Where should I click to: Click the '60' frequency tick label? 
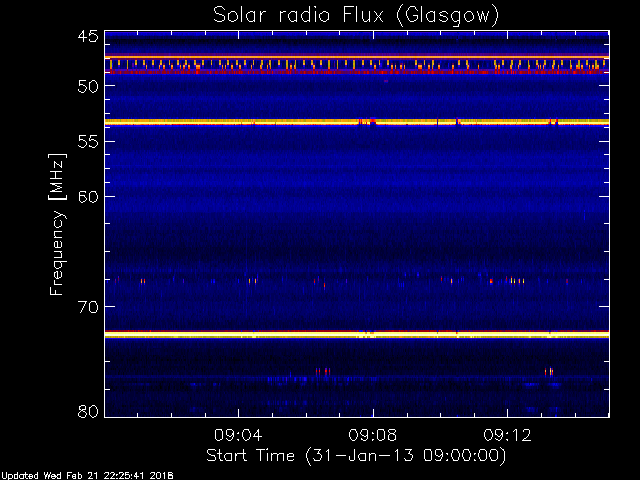point(88,197)
